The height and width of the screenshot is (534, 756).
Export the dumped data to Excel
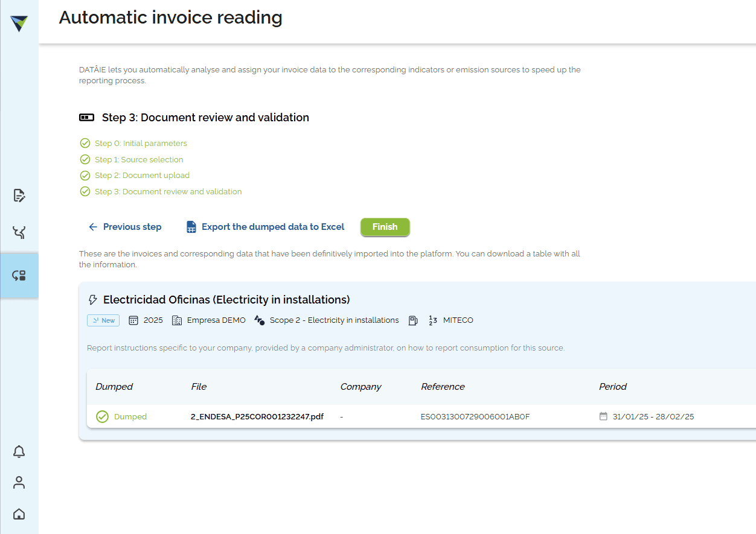(x=265, y=227)
